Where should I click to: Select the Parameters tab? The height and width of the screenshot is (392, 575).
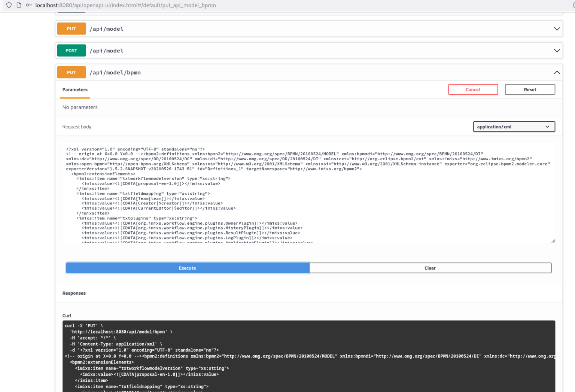coord(75,89)
